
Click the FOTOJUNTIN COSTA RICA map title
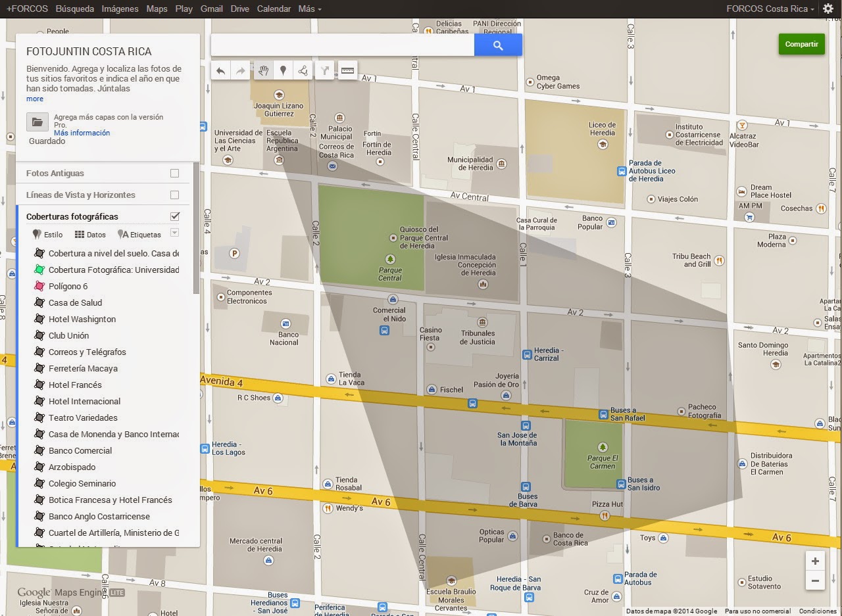[89, 51]
